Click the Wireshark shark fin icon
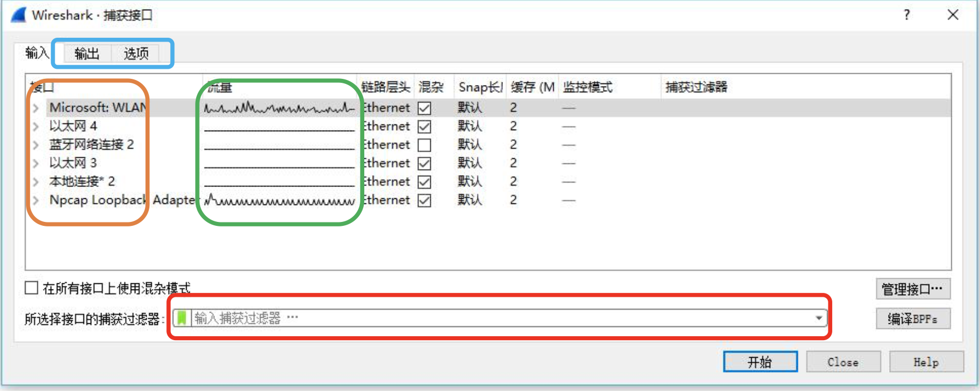Image resolution: width=980 pixels, height=392 pixels. click(x=19, y=15)
